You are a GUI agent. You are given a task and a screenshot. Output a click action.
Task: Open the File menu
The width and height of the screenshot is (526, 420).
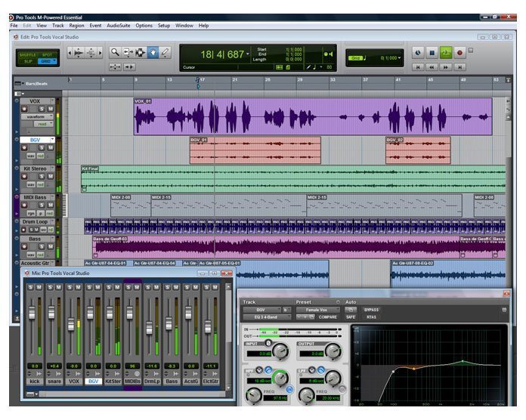pyautogui.click(x=14, y=26)
